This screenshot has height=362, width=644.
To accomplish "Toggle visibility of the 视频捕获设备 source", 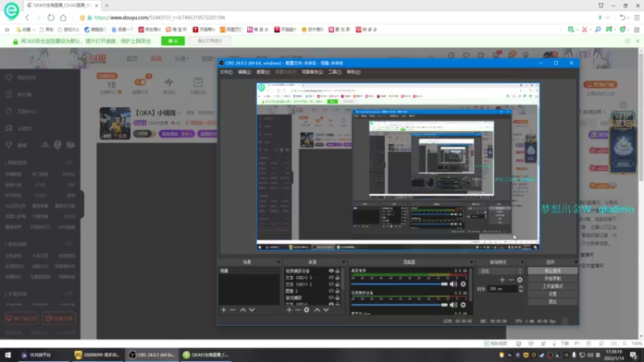I will pyautogui.click(x=331, y=271).
